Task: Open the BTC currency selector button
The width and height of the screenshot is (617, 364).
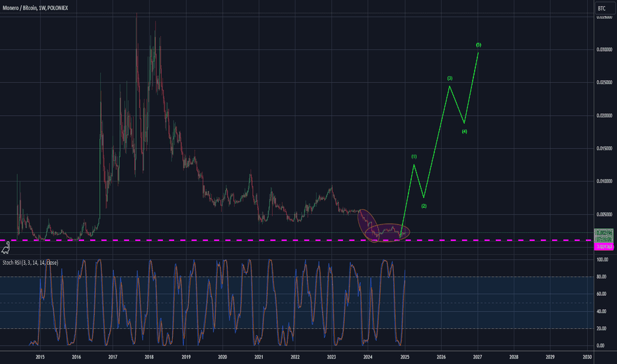Action: coord(604,8)
